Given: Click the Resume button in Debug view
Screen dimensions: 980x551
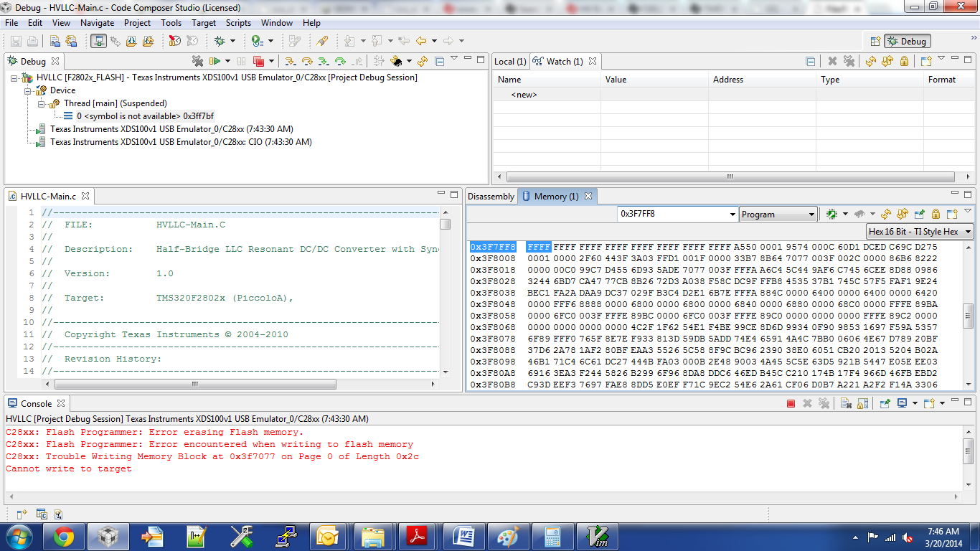Looking at the screenshot, I should [215, 62].
